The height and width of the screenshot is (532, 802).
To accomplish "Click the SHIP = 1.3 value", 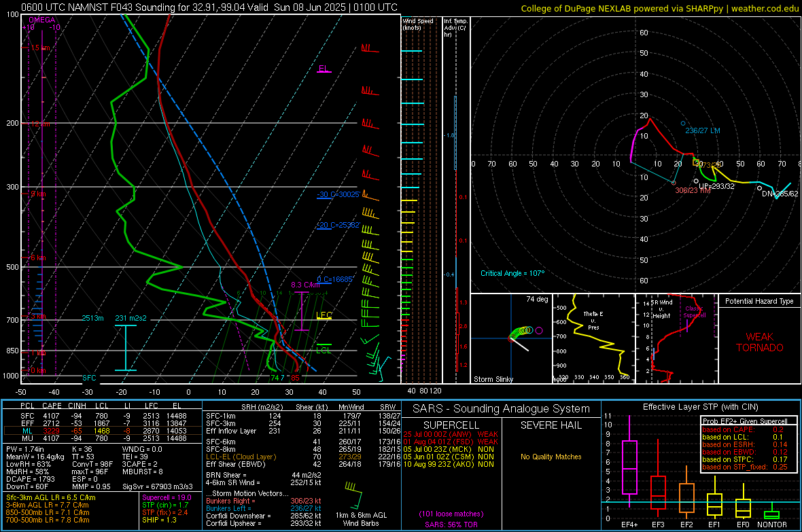I will 159,520.
